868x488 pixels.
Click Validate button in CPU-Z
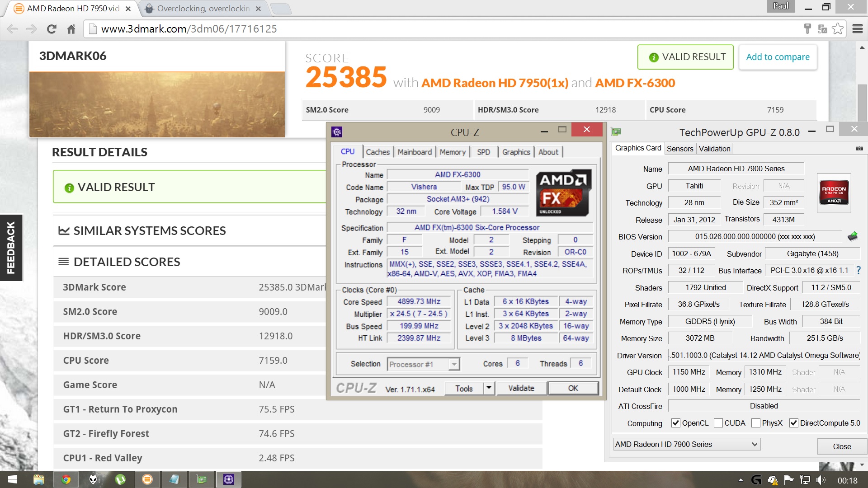point(521,388)
